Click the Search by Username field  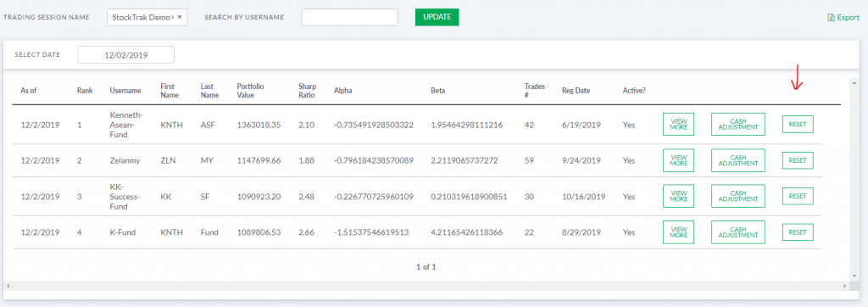(349, 17)
